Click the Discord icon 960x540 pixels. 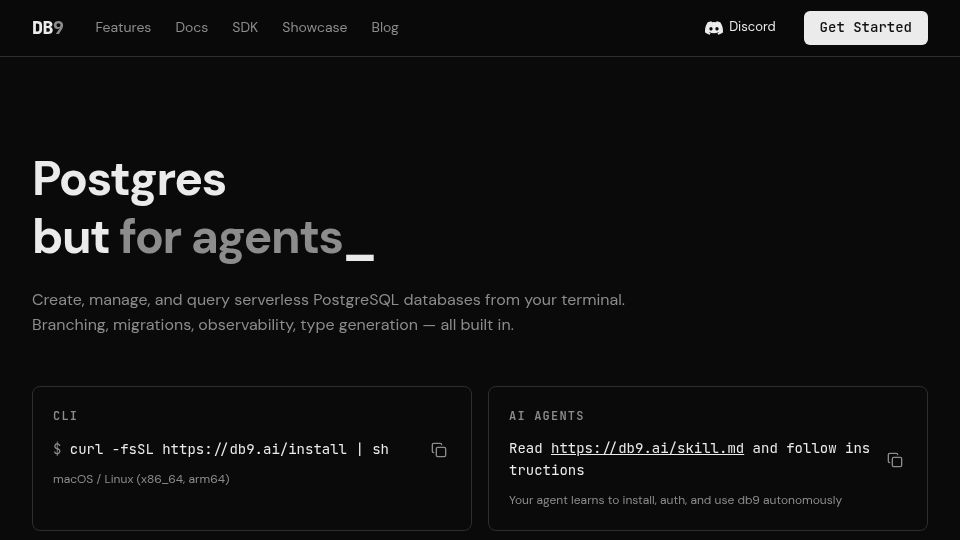(x=714, y=28)
